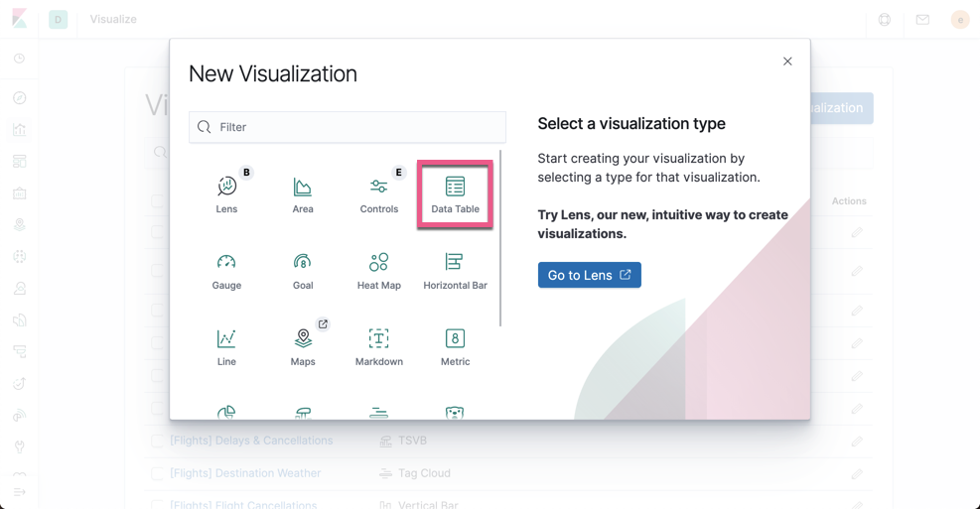Click the Go to Lens button
980x509 pixels.
point(590,275)
